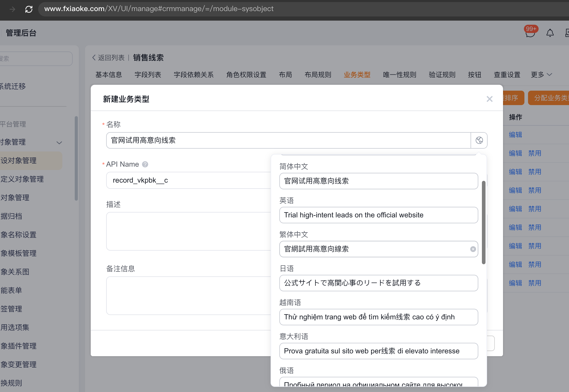Open 对象插件管理 in sidebar
Screen dimensions: 569x392
[x=18, y=346]
